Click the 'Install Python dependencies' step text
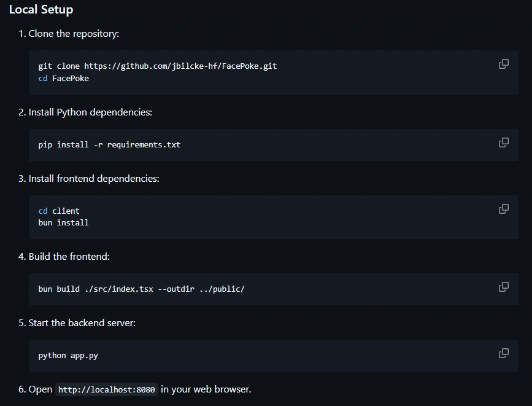532x406 pixels. coord(90,112)
